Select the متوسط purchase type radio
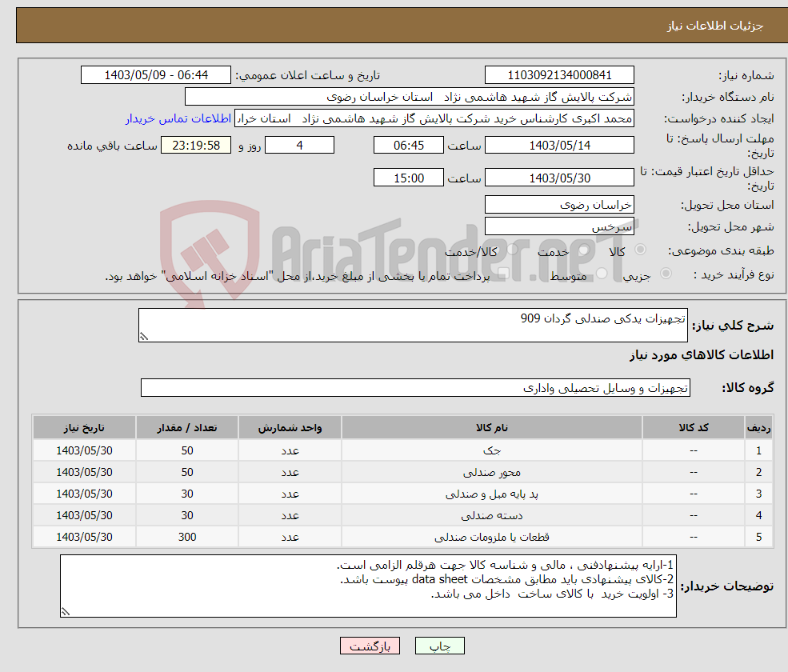This screenshot has height=672, width=788. pos(602,274)
